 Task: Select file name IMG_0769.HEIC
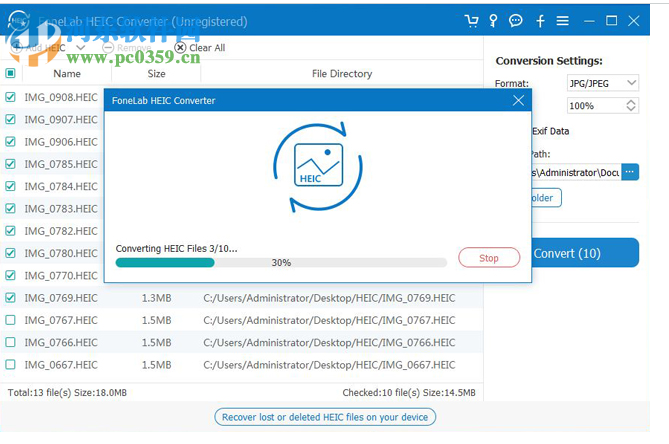[x=61, y=298]
